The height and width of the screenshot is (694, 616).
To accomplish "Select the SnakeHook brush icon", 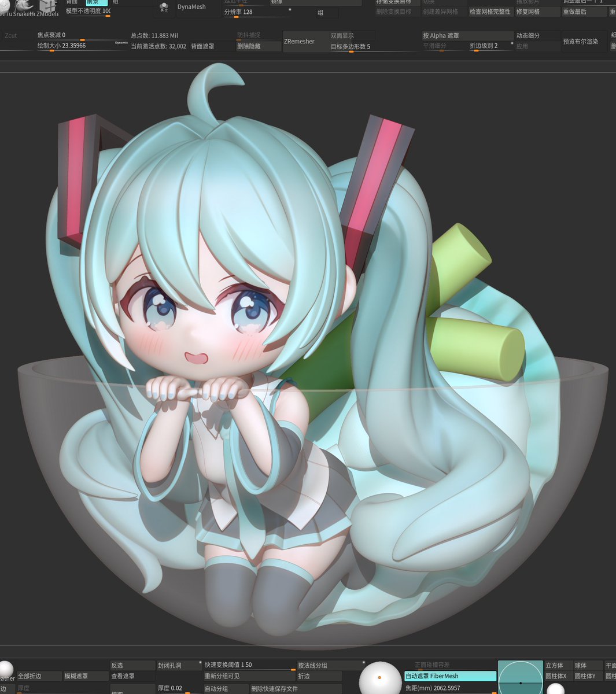I will pyautogui.click(x=24, y=8).
